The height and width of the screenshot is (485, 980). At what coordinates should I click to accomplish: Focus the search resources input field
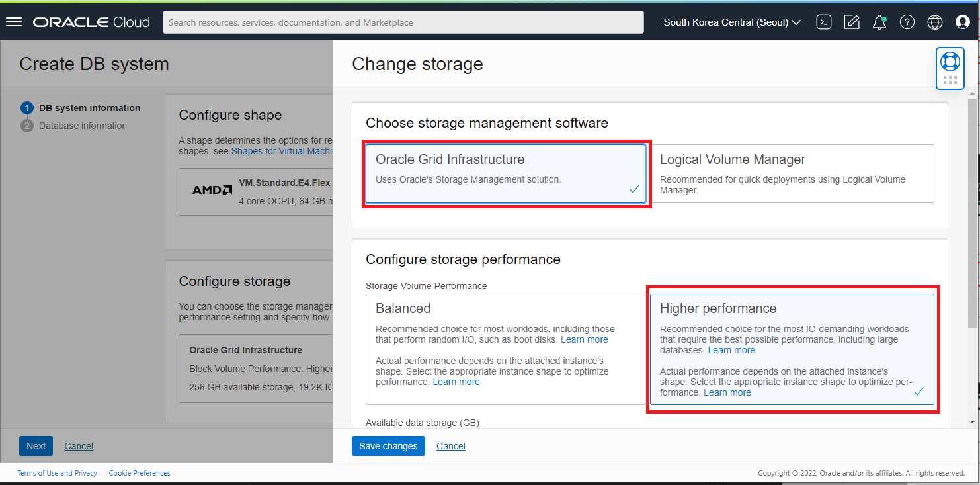coord(403,22)
